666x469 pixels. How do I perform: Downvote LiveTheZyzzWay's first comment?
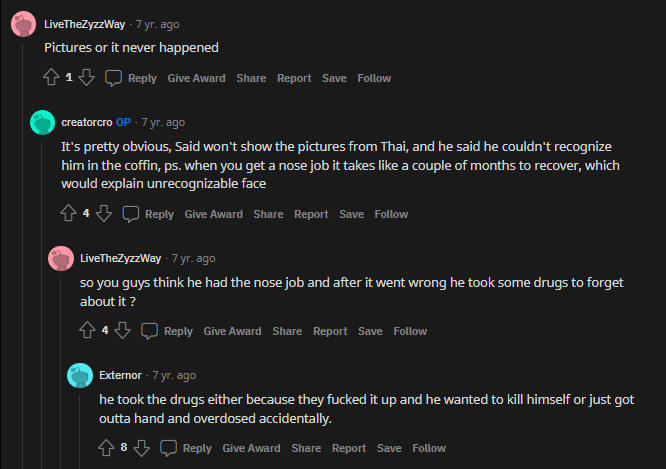87,77
